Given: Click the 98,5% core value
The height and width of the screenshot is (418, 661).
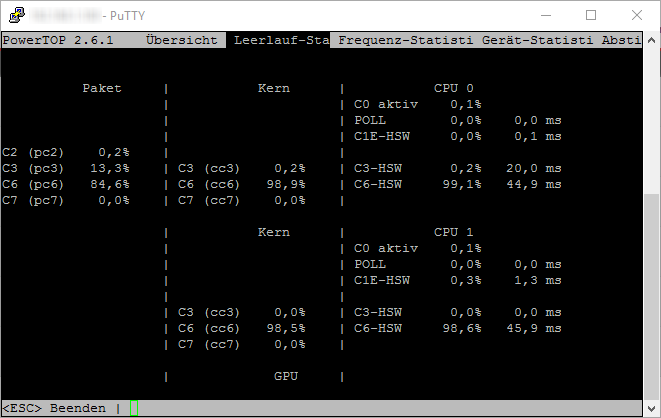Looking at the screenshot, I should 286,328.
